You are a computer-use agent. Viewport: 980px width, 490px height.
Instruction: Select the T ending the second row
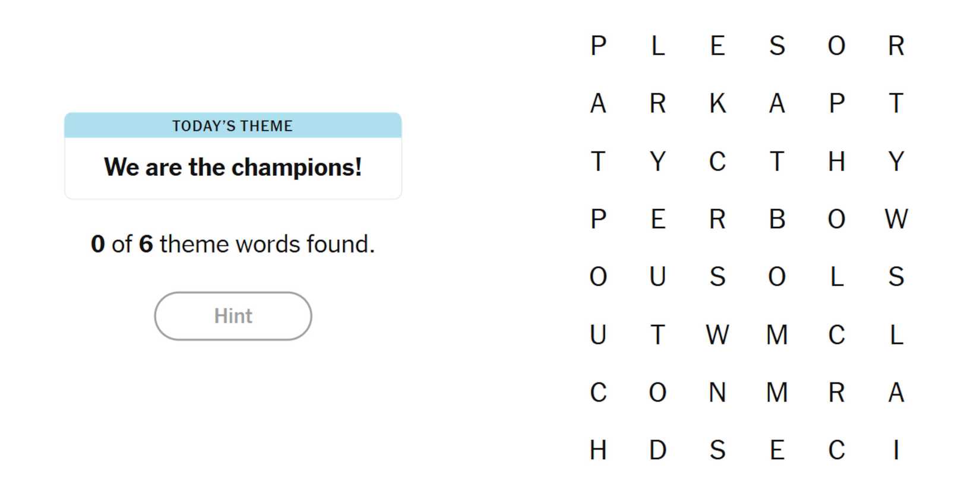click(x=896, y=103)
